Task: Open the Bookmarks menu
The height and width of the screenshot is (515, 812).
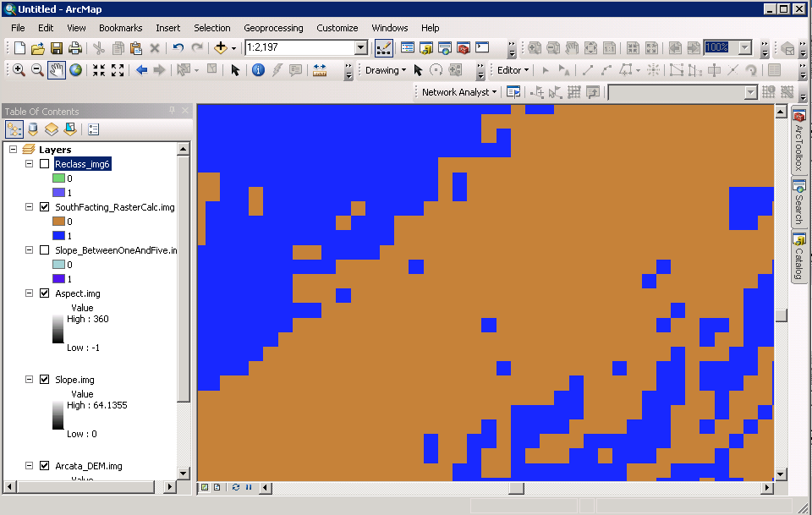Action: coord(120,28)
